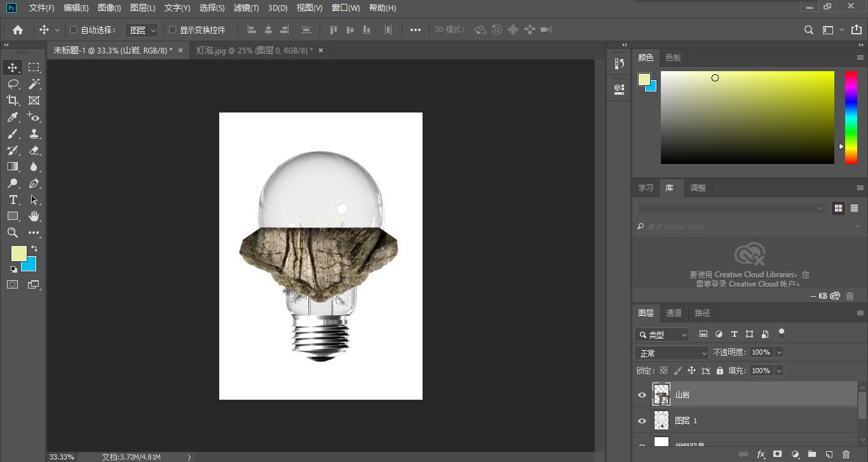The width and height of the screenshot is (868, 462).
Task: Enable the 自动选择 checkbox
Action: [73, 30]
